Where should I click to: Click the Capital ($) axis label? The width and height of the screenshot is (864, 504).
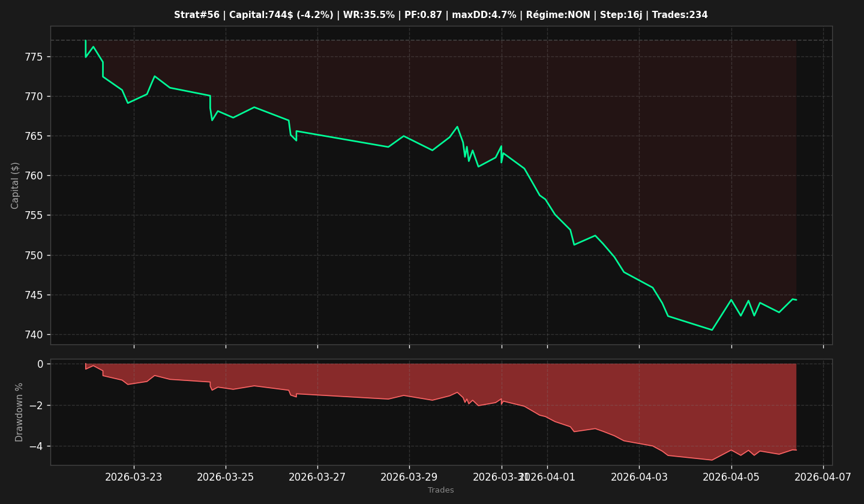pyautogui.click(x=16, y=185)
